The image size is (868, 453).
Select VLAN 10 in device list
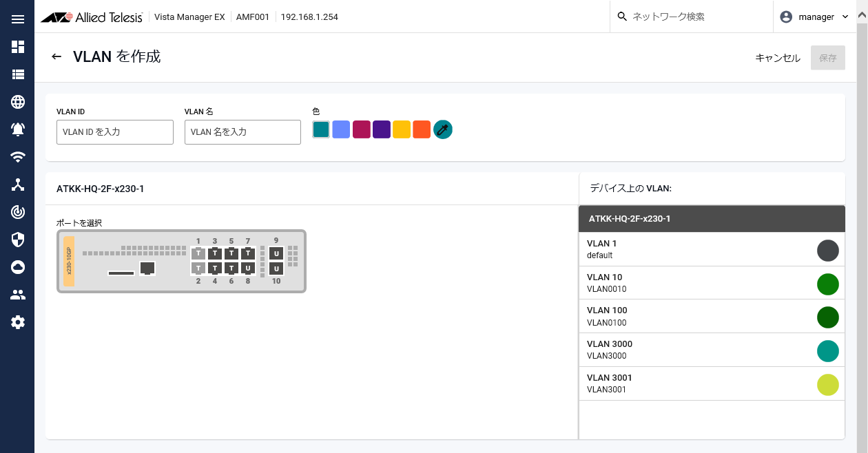(711, 283)
